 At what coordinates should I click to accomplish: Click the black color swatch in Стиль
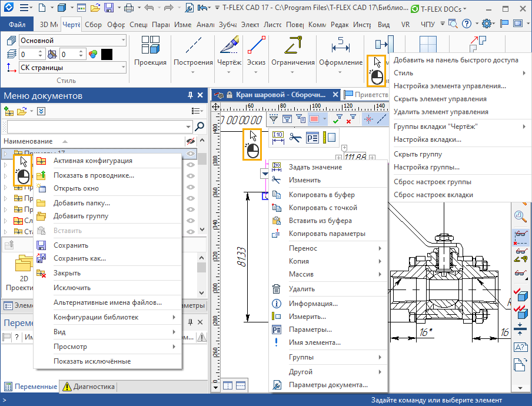pos(107,54)
